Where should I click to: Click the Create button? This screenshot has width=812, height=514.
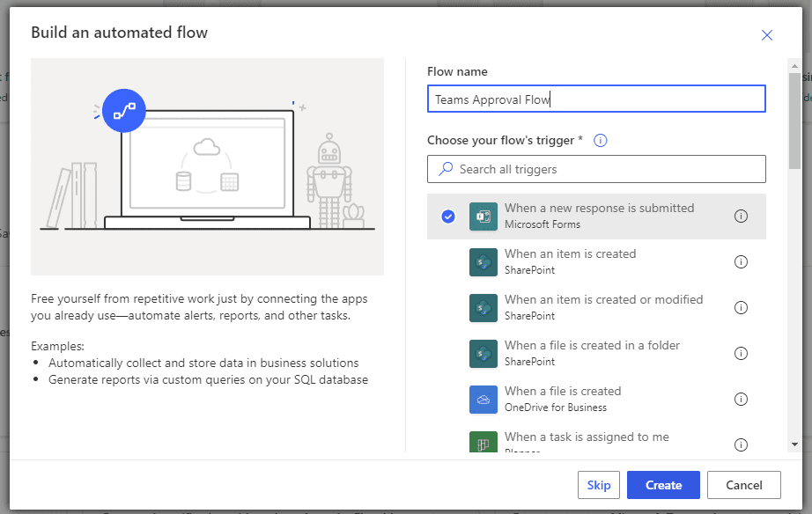click(x=663, y=485)
